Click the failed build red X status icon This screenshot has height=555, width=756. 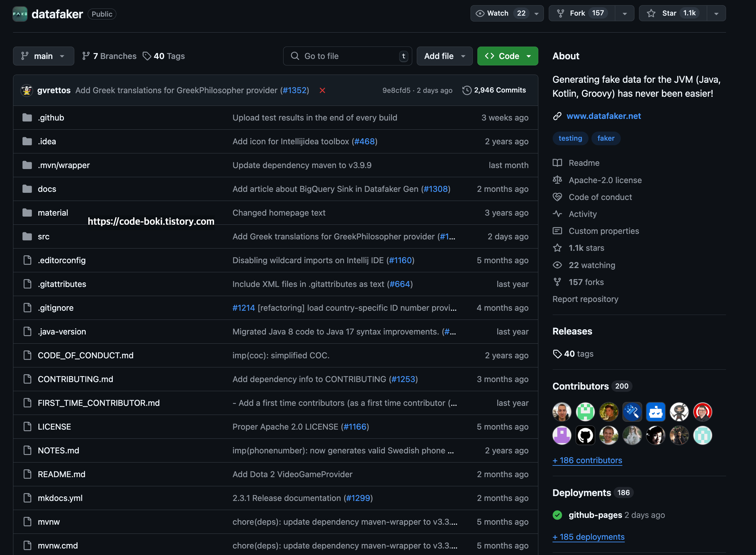coord(322,90)
